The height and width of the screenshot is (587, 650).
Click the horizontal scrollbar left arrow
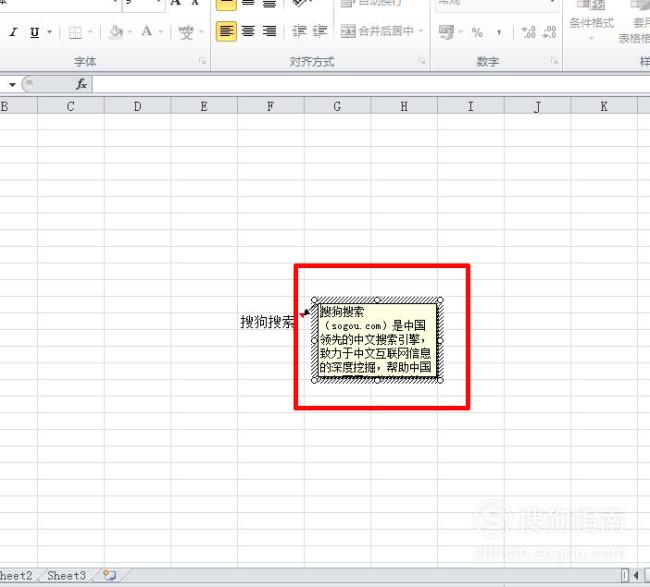click(x=635, y=575)
